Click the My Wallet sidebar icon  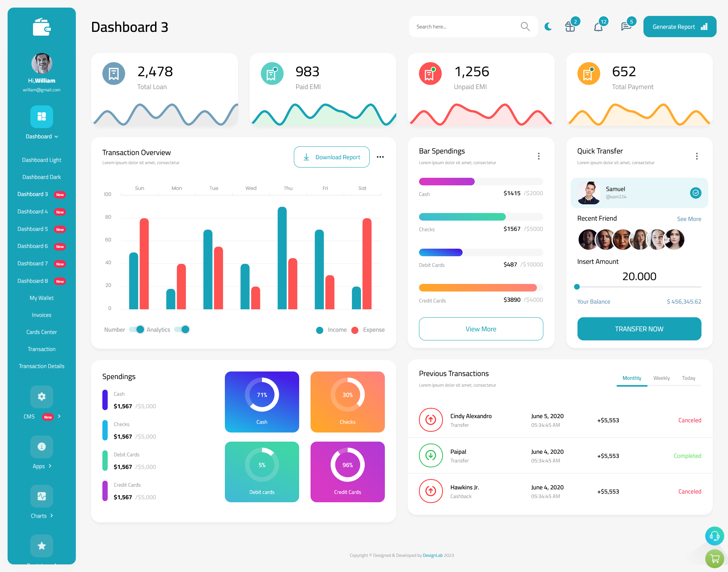[x=41, y=298]
